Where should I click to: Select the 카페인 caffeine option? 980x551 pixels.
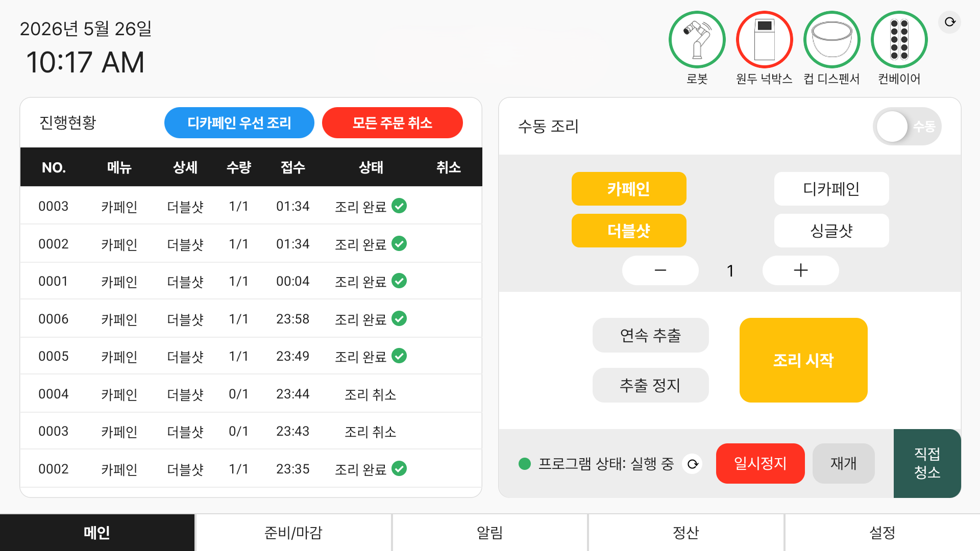point(629,189)
